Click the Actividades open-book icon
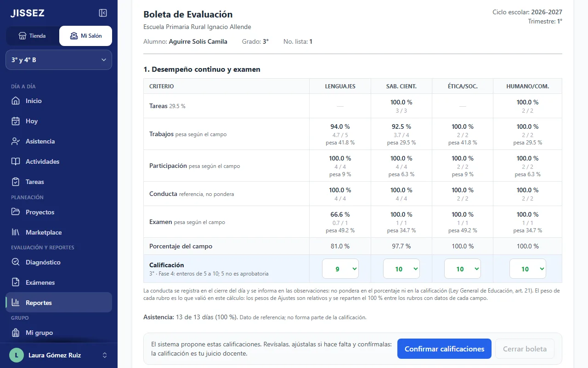Image resolution: width=588 pixels, height=368 pixels. 16,161
